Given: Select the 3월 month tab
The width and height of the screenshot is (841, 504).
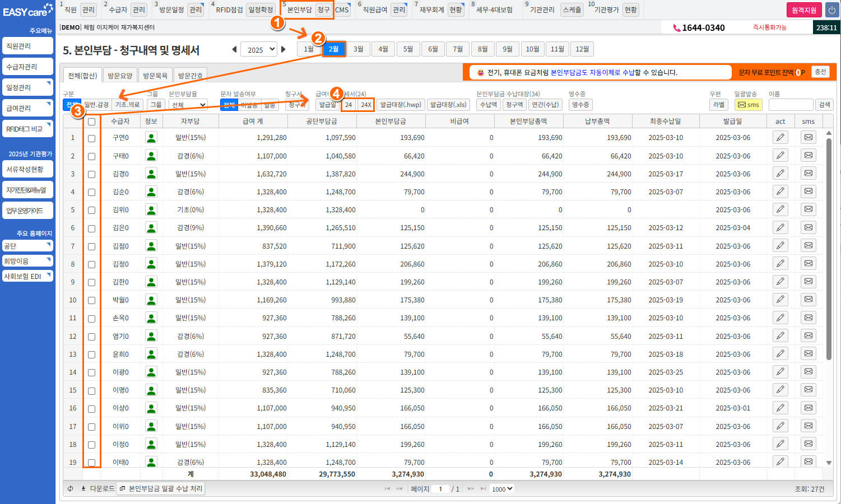Looking at the screenshot, I should click(358, 49).
